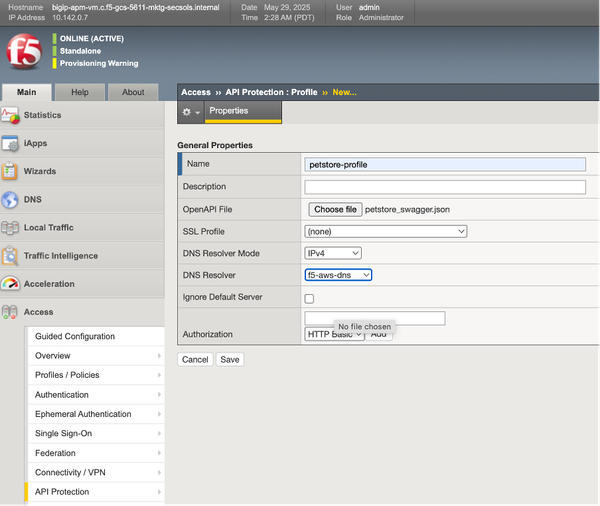Open the DNS Resolver f5-aws-dns dropdown

338,275
